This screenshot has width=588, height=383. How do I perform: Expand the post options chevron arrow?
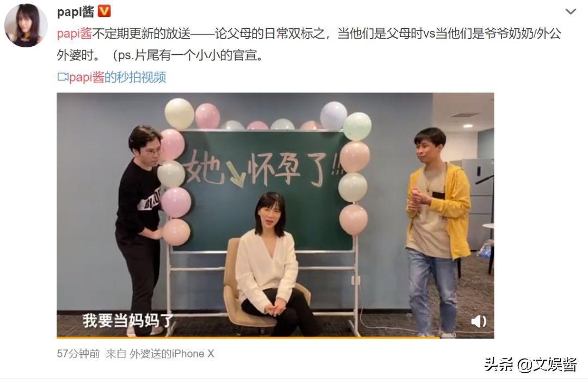pyautogui.click(x=571, y=11)
